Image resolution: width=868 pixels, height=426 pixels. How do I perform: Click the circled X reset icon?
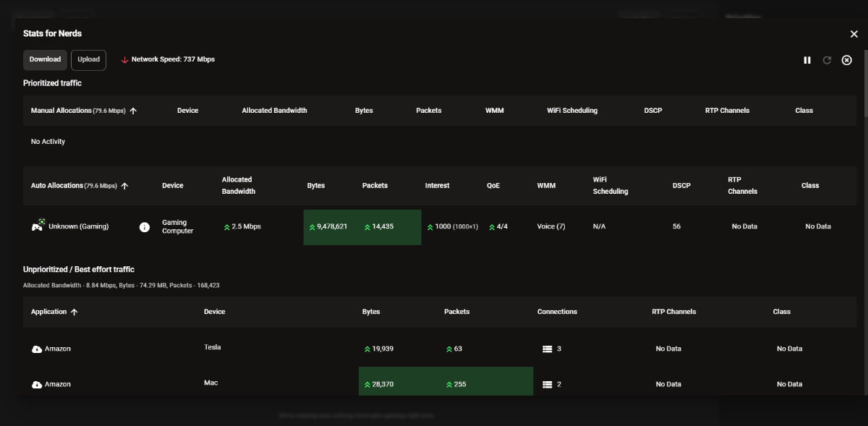(x=847, y=60)
